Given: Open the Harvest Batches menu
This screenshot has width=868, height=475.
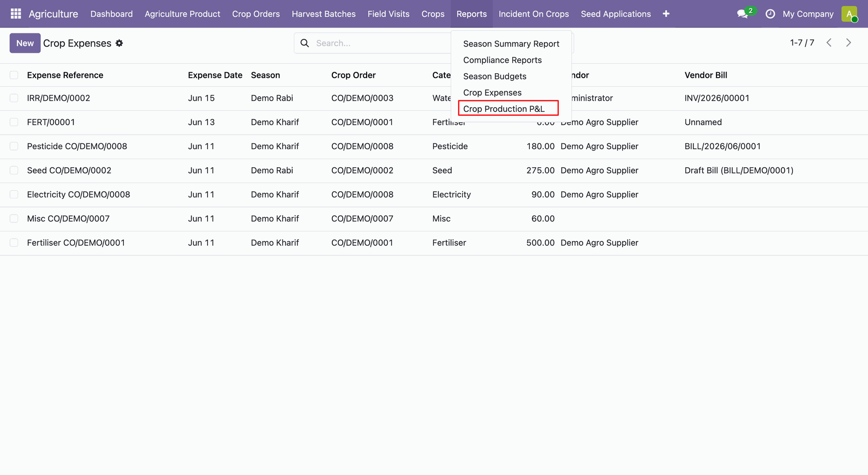Looking at the screenshot, I should click(x=324, y=14).
